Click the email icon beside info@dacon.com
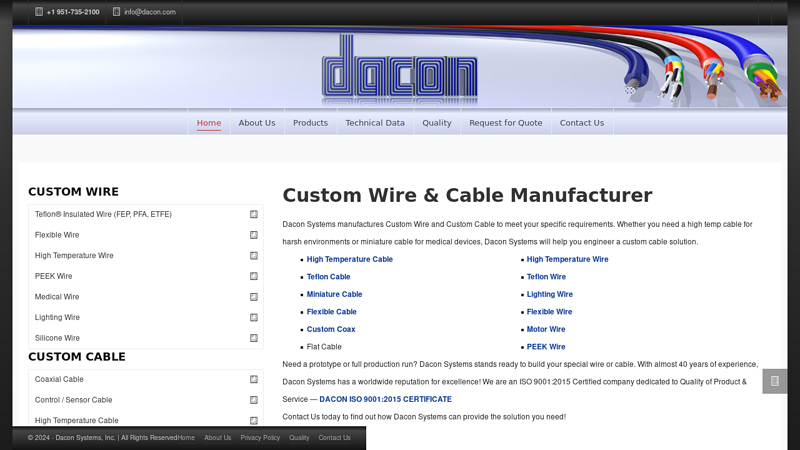The image size is (800, 450). [116, 12]
